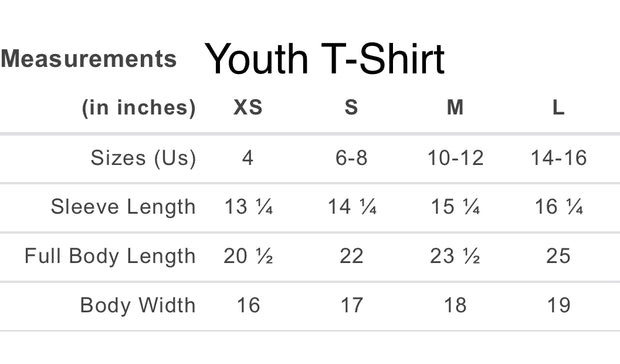Select the Measurements heading
The image size is (620, 364).
pyautogui.click(x=89, y=58)
